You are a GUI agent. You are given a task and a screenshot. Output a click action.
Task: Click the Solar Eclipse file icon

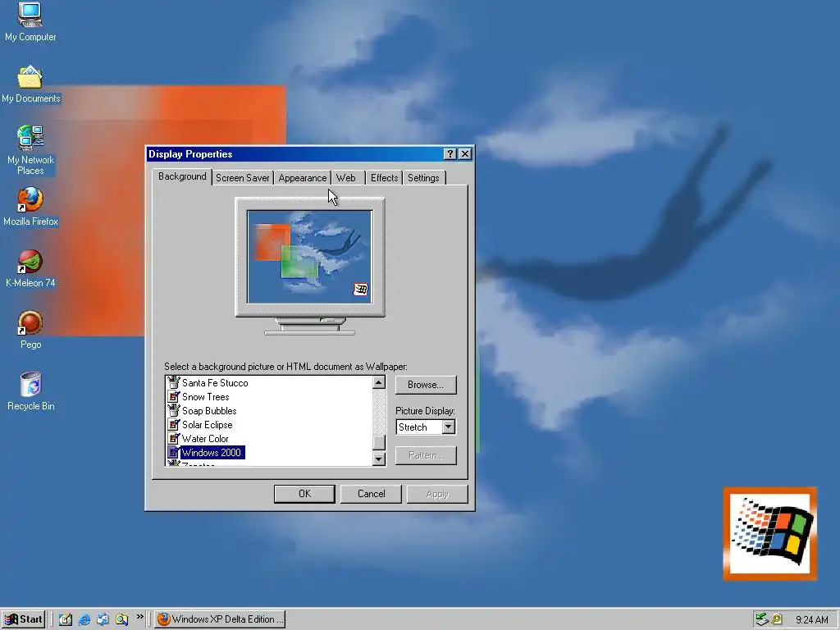(173, 424)
